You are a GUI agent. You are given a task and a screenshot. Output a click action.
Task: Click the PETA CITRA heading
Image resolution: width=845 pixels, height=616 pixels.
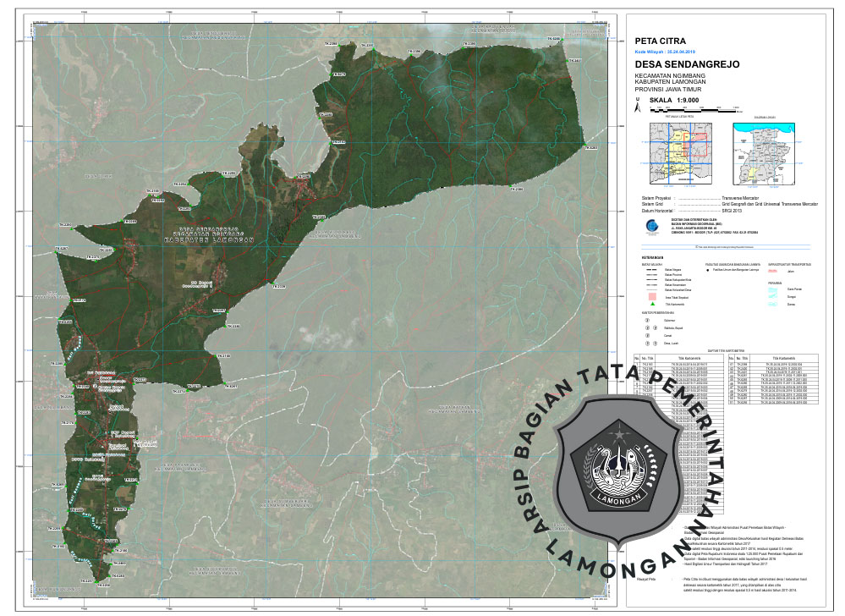pyautogui.click(x=660, y=41)
